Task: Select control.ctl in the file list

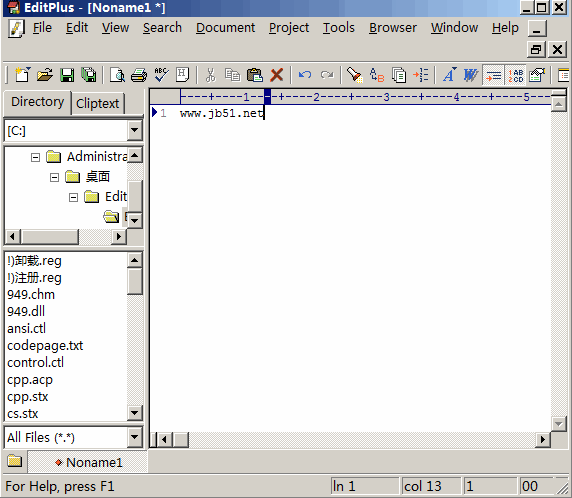Action: tap(35, 363)
